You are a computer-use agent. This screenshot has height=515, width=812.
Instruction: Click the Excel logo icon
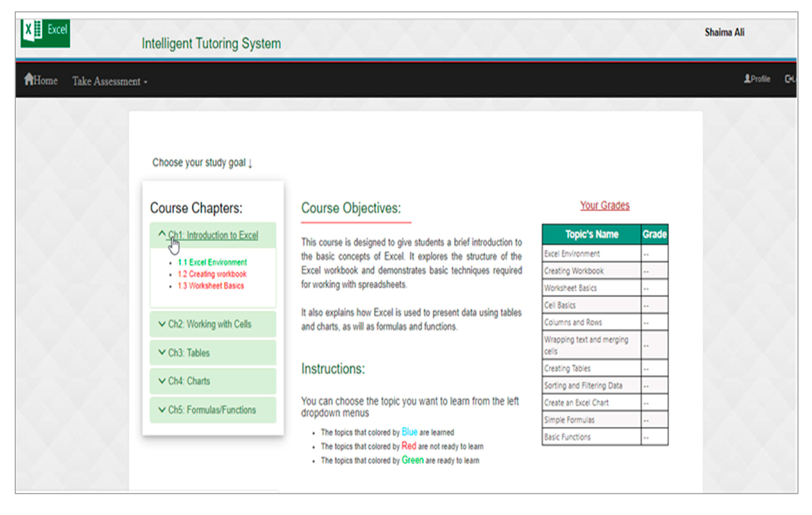tap(45, 32)
